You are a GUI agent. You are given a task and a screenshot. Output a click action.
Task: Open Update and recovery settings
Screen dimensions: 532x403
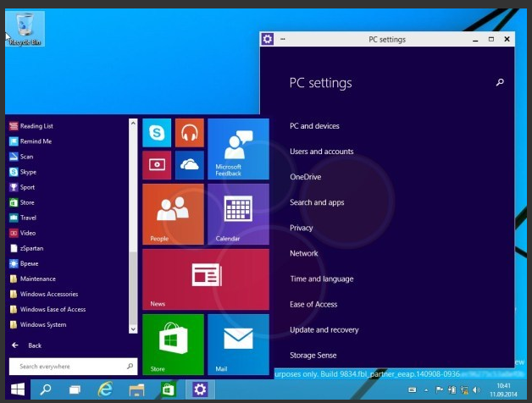pyautogui.click(x=324, y=329)
